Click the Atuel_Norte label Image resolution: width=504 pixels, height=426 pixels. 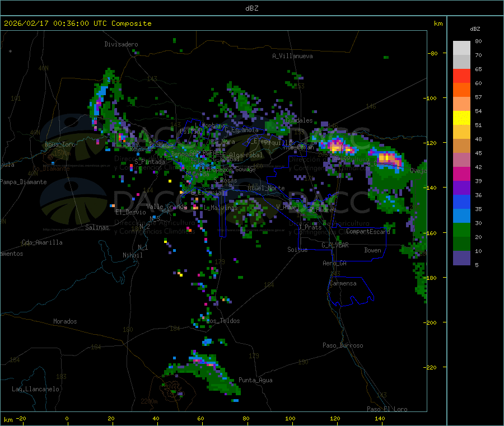[x=266, y=188]
